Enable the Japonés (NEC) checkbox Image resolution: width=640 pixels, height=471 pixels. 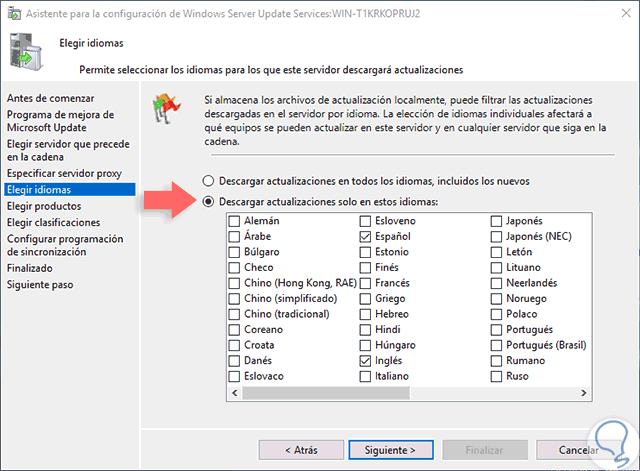pos(496,237)
